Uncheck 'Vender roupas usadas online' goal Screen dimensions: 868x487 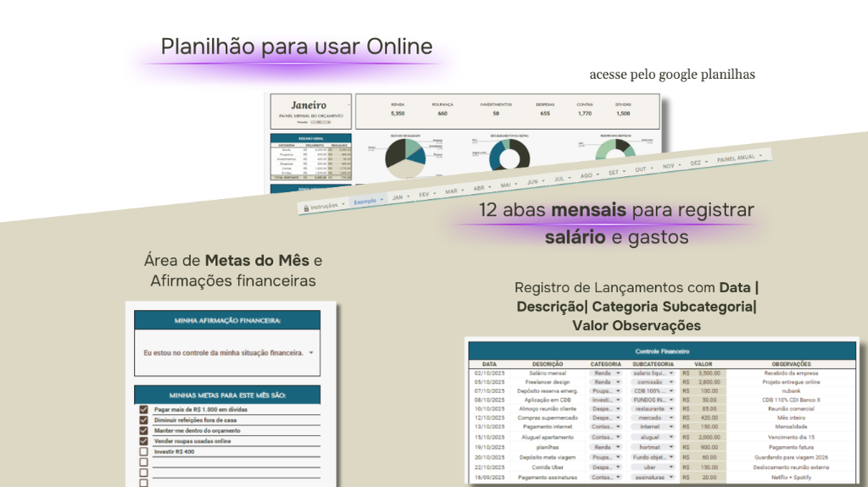143,441
